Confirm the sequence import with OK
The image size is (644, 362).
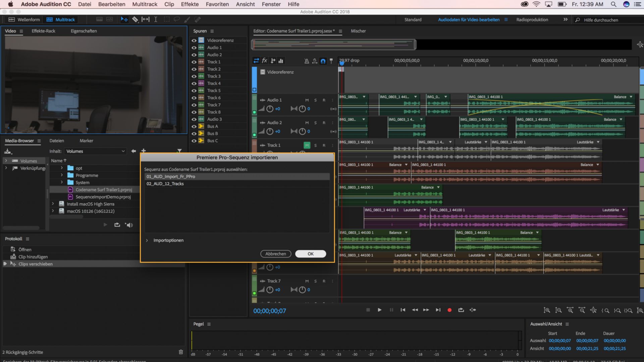pyautogui.click(x=310, y=254)
